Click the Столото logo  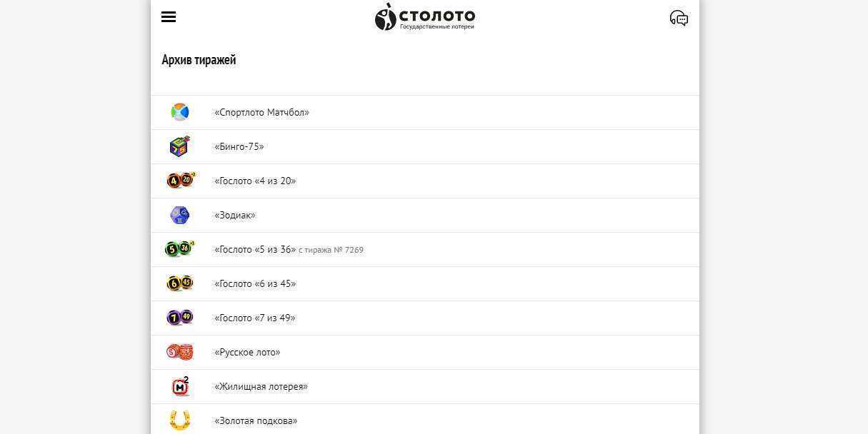pos(425,17)
